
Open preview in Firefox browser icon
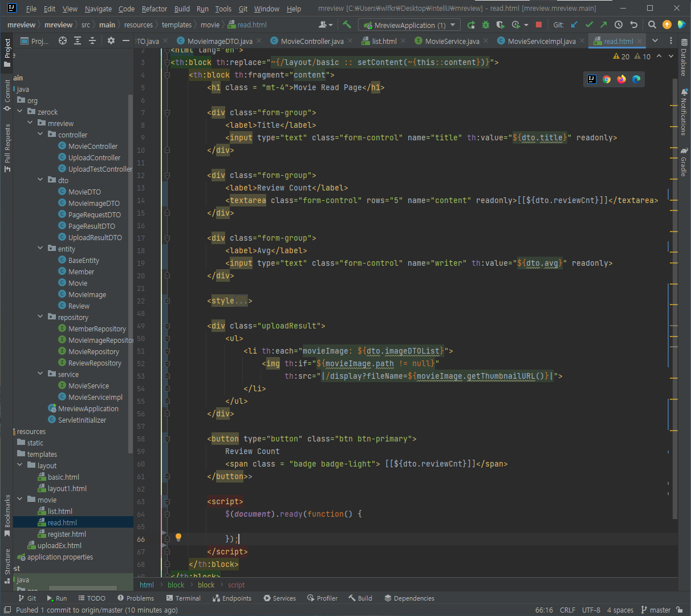point(621,79)
